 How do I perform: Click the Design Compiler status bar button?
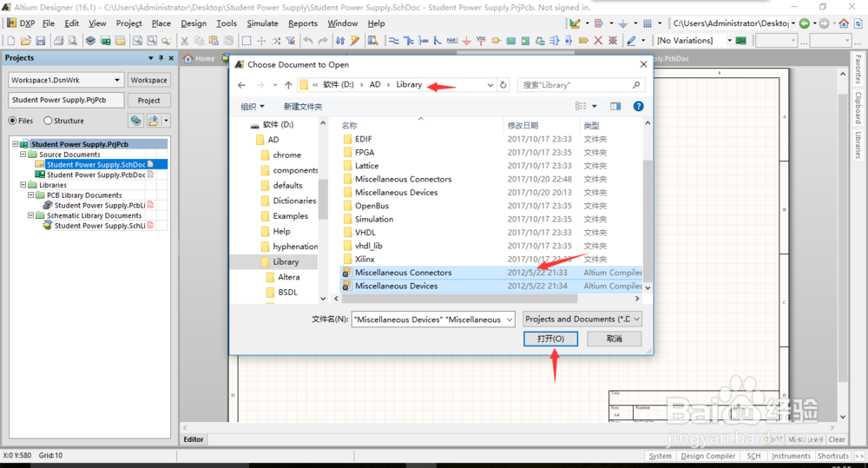tap(708, 456)
